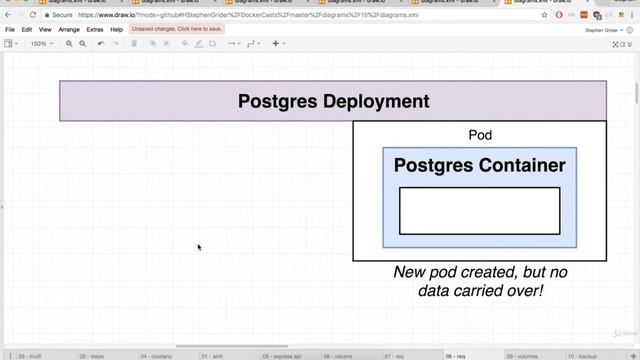
Task: Open the File menu
Action: click(10, 29)
